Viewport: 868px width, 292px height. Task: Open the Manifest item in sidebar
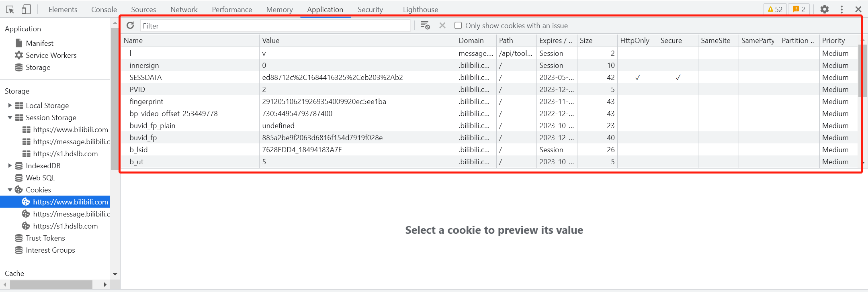point(39,43)
